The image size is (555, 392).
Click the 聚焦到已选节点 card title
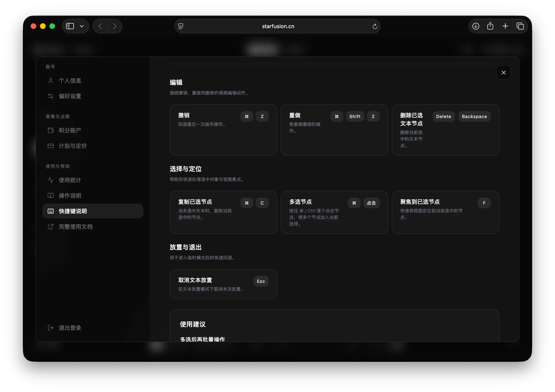(420, 202)
